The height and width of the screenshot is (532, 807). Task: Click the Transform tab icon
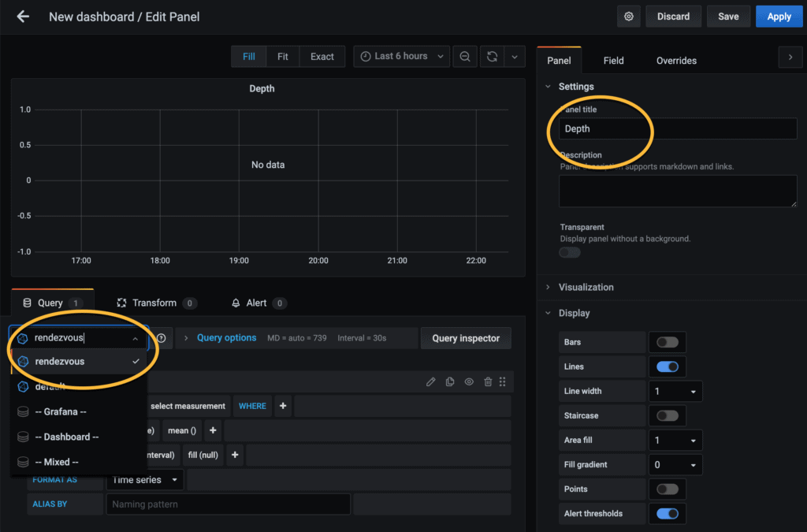121,303
